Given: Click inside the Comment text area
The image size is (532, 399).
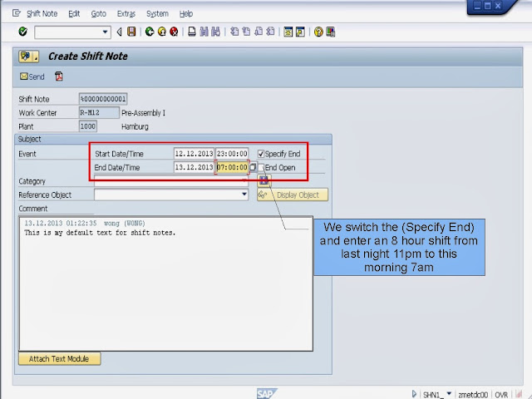Looking at the screenshot, I should [166, 283].
